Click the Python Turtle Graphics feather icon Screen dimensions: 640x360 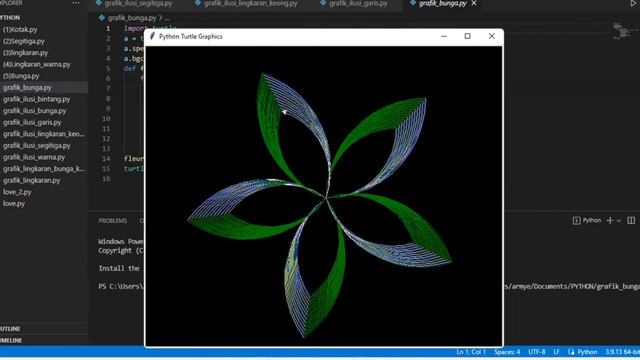(152, 36)
